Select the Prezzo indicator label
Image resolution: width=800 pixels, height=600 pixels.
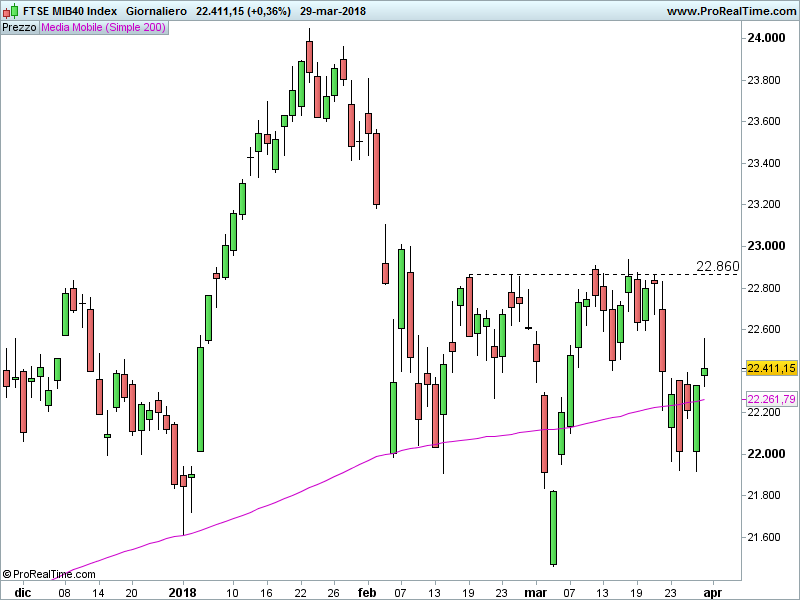pyautogui.click(x=19, y=27)
